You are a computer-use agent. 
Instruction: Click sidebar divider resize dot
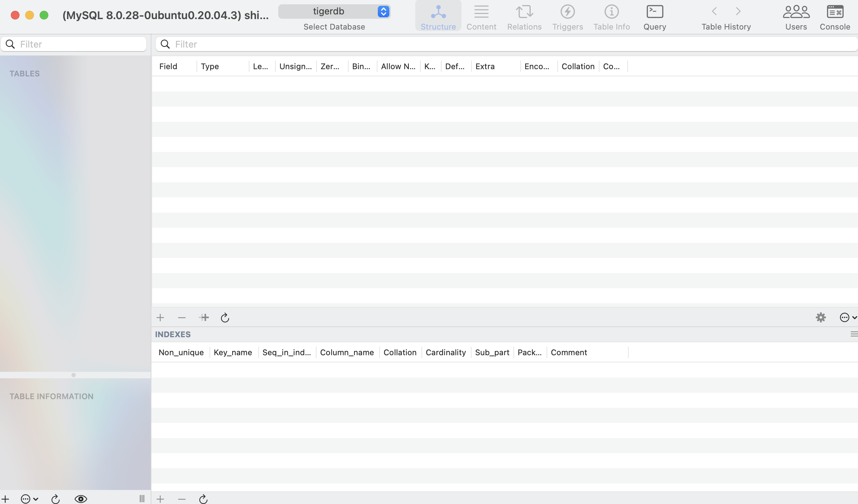click(x=74, y=375)
